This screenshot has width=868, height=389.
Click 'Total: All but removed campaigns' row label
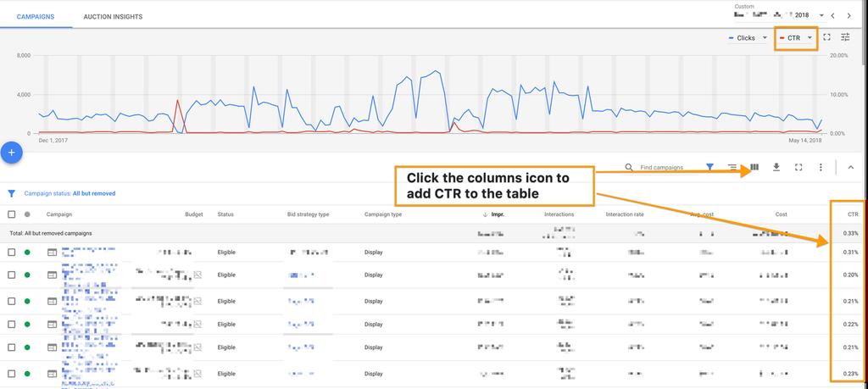51,234
